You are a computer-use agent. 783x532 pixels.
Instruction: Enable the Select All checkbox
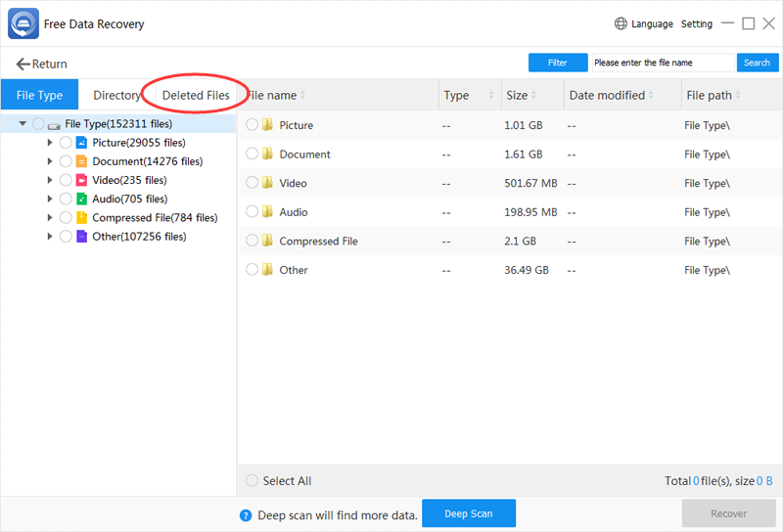click(253, 481)
